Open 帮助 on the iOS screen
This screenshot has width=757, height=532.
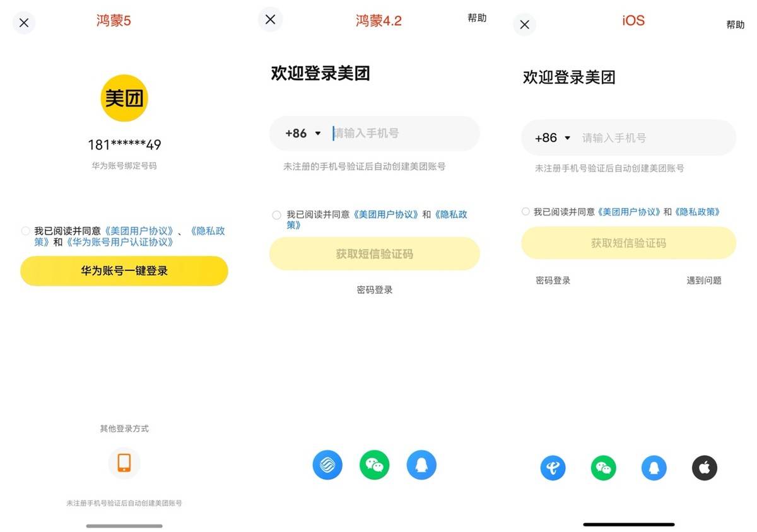[736, 26]
